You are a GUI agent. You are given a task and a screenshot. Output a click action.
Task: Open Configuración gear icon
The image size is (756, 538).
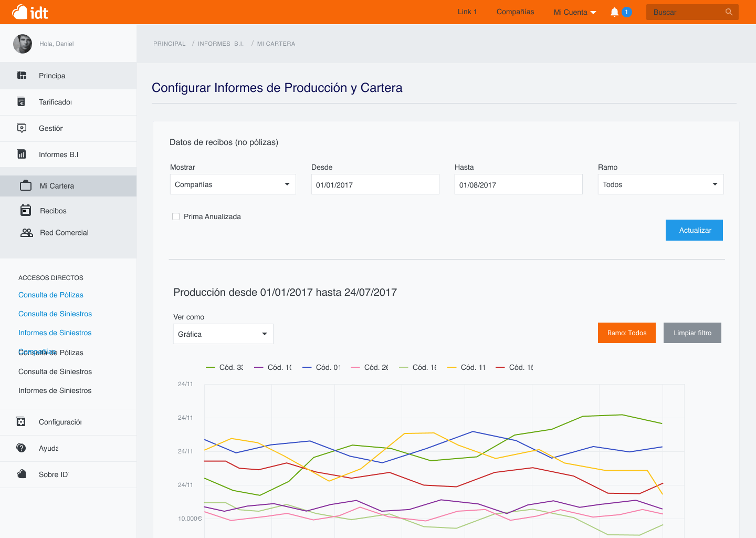[21, 422]
